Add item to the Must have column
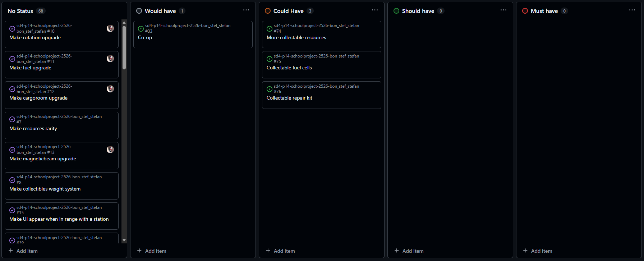This screenshot has height=261, width=644. (538, 251)
